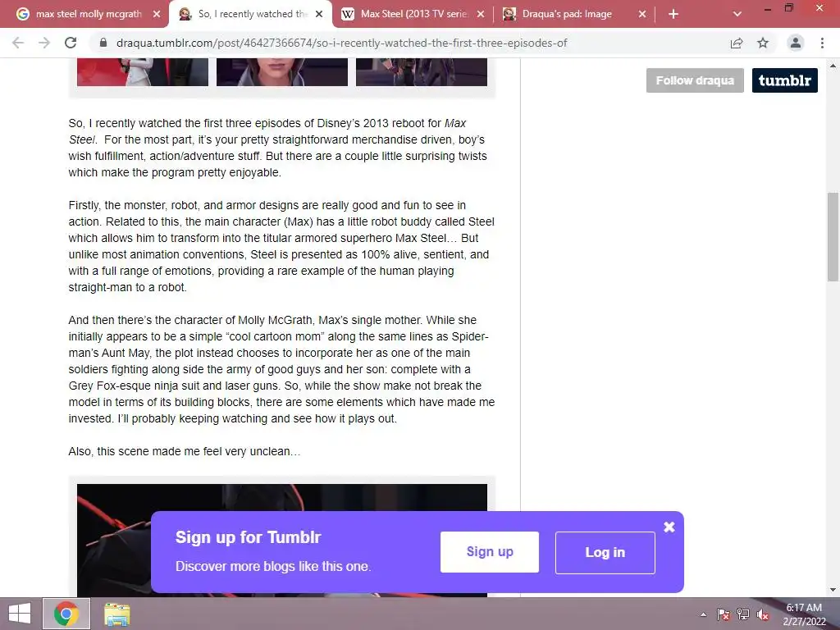Click the Sign up button in the banner

click(490, 552)
